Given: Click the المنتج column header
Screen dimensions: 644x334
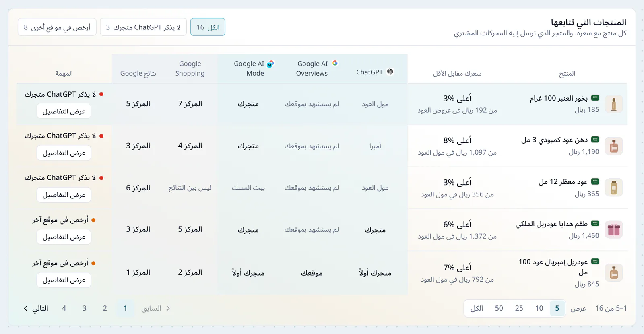Looking at the screenshot, I should (x=567, y=73).
